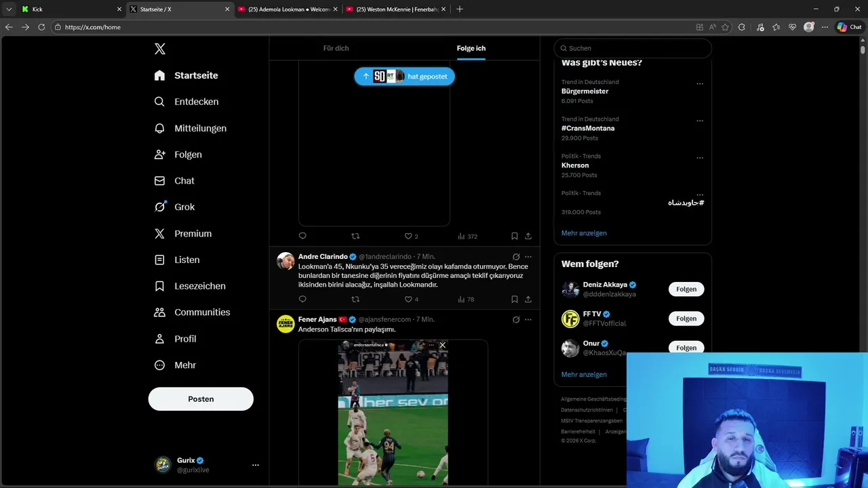
Task: Like Andre Clarindo's post with 4 likes
Action: 411,299
